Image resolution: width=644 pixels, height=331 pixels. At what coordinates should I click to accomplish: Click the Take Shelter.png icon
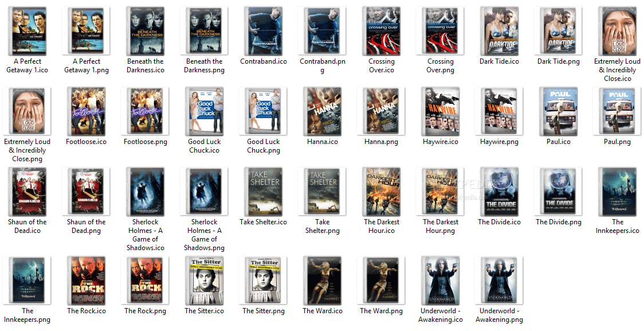tap(323, 192)
